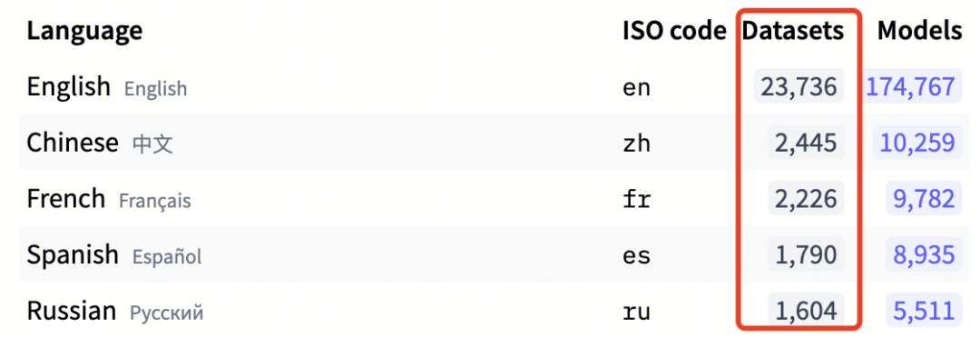Open English datasets count 23,736
Screen dimensions: 980x338
tap(799, 86)
